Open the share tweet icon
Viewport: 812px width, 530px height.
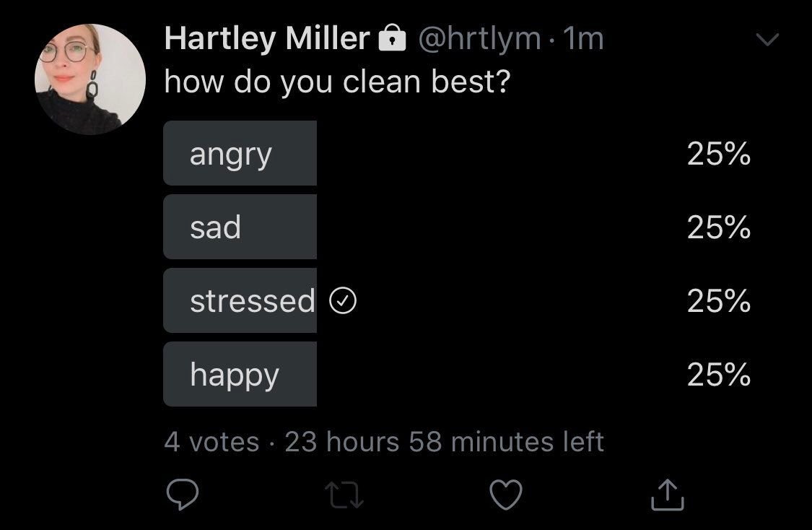pos(668,495)
